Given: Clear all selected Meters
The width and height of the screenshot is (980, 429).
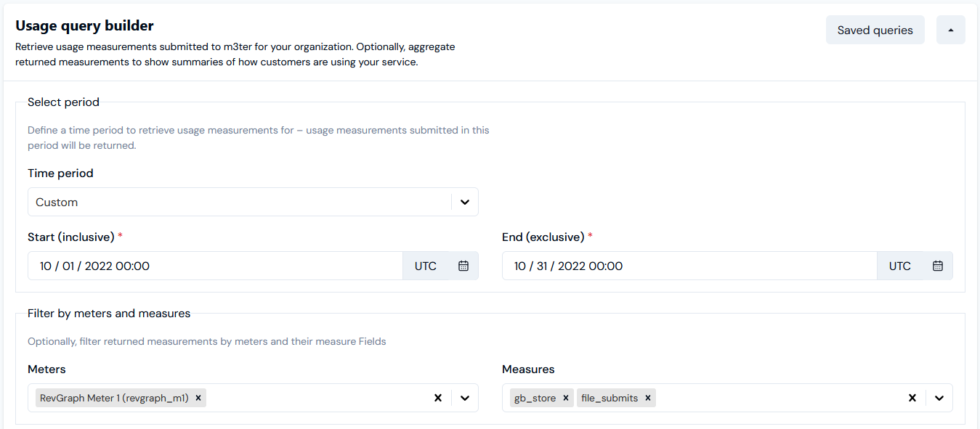Looking at the screenshot, I should pos(438,398).
